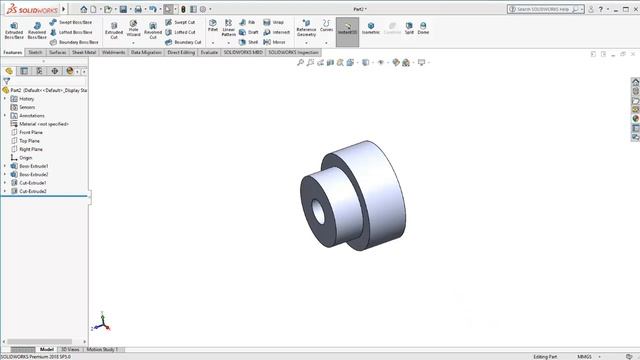Switch to the Weldments ribbon tab
The width and height of the screenshot is (640, 360).
[x=113, y=52]
